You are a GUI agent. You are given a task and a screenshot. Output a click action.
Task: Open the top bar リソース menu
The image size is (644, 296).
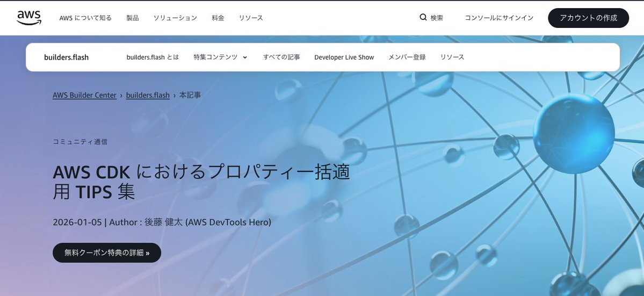(x=251, y=18)
